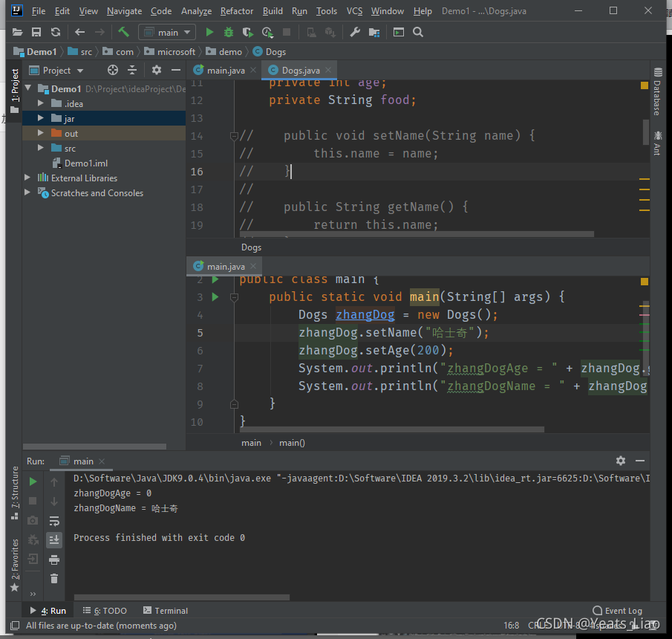The image size is (672, 639).
Task: Open the Event Log
Action: tap(617, 611)
